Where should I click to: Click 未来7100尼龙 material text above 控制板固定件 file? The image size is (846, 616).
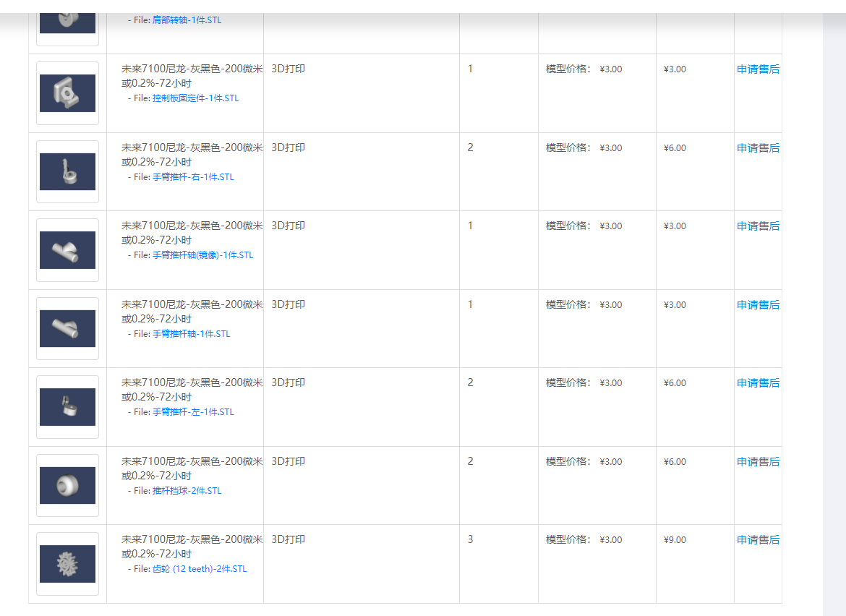[192, 76]
